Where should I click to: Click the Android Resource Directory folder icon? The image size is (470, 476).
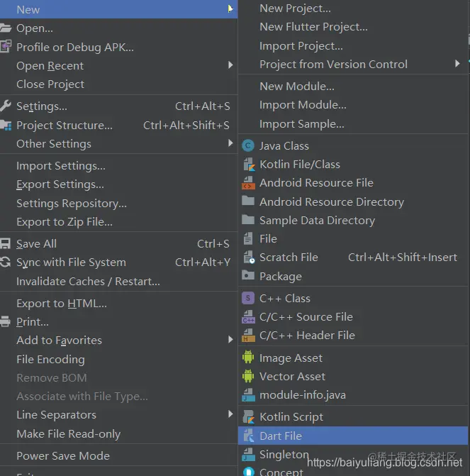(x=248, y=201)
